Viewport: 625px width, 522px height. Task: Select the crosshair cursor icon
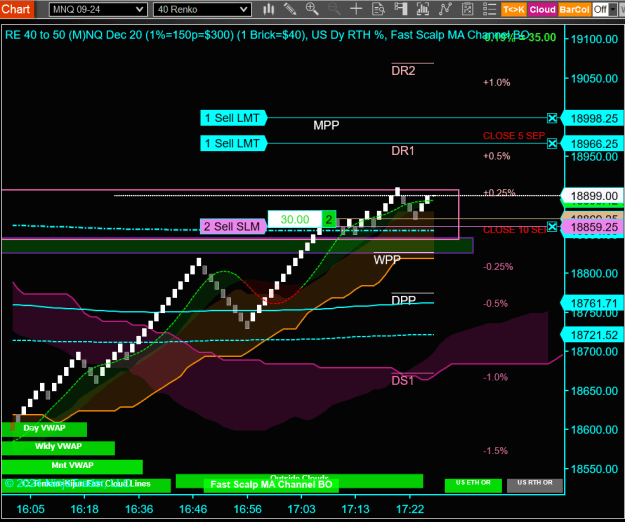pyautogui.click(x=356, y=9)
